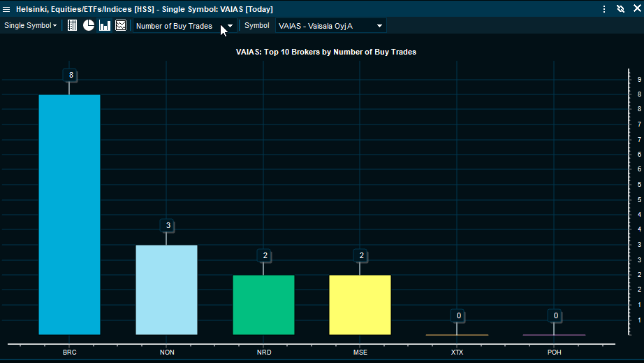Switch to pie chart view
The height and width of the screenshot is (363, 644).
[89, 26]
